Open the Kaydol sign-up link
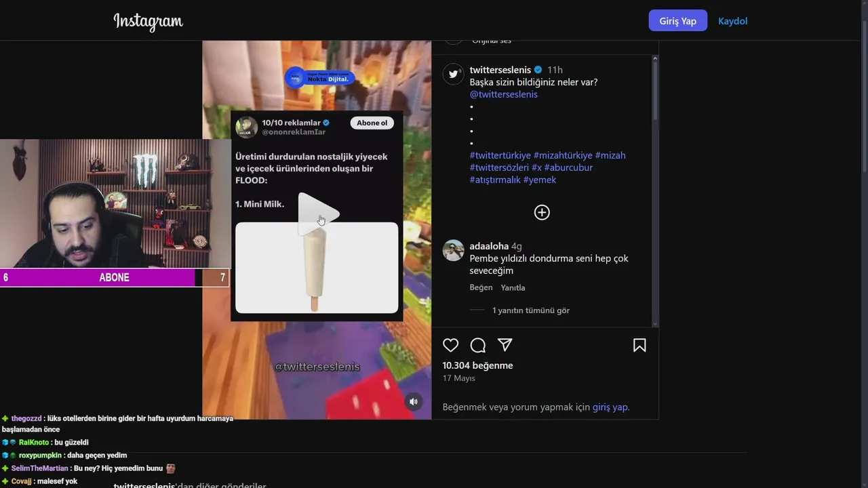 coord(732,21)
